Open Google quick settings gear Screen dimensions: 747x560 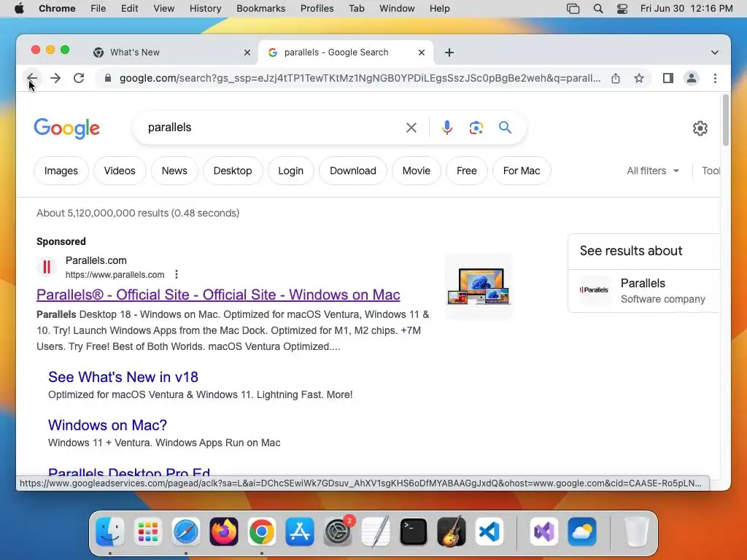(700, 128)
